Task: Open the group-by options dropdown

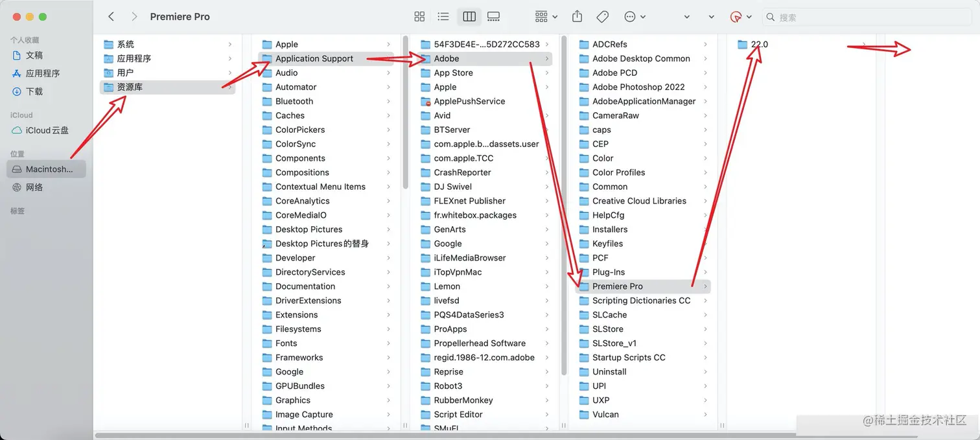Action: (x=546, y=17)
